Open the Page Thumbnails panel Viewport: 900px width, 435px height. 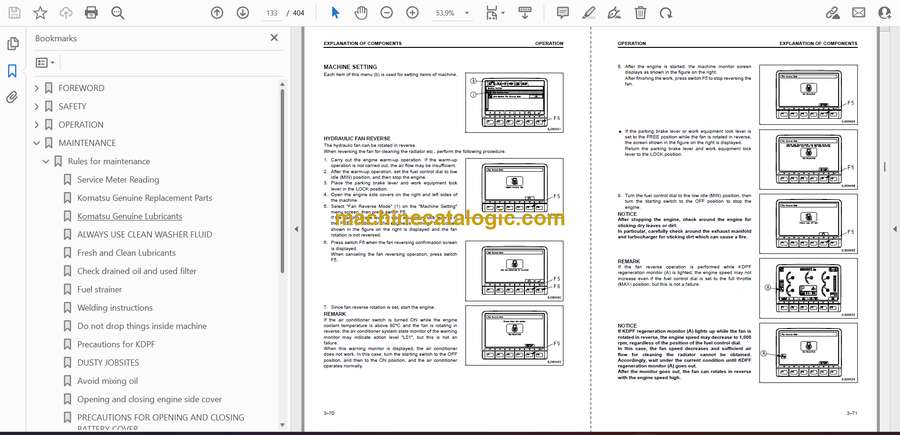click(x=12, y=44)
